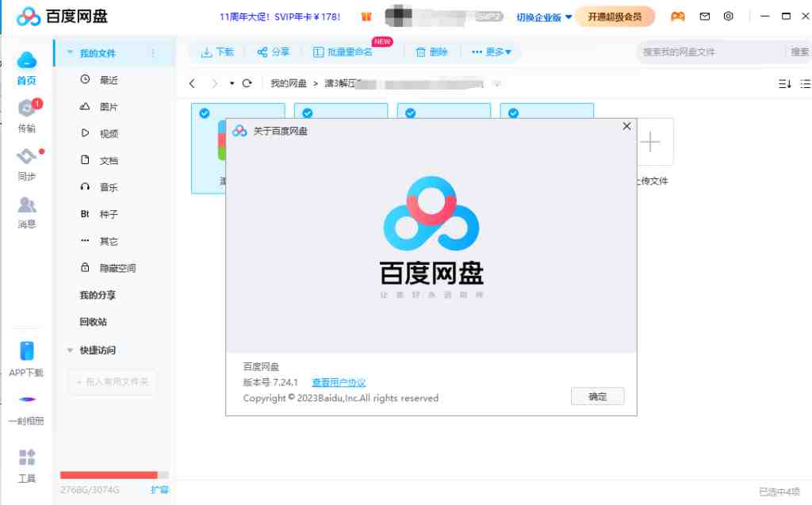Click the 分享 share toolbar icon
This screenshot has height=505, width=812.
tap(273, 50)
